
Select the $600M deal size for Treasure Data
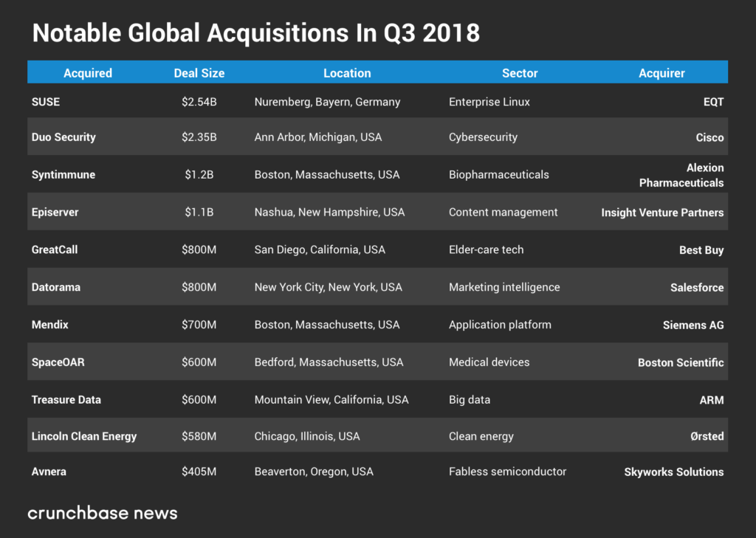(x=199, y=399)
